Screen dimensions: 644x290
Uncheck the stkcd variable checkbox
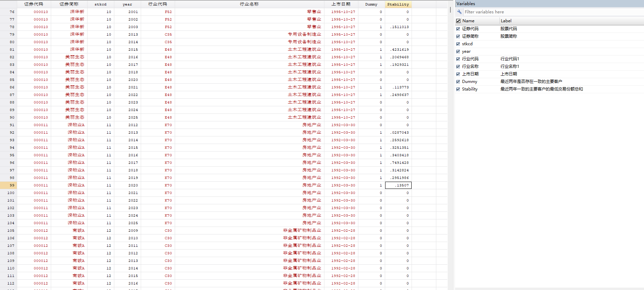[x=458, y=44]
